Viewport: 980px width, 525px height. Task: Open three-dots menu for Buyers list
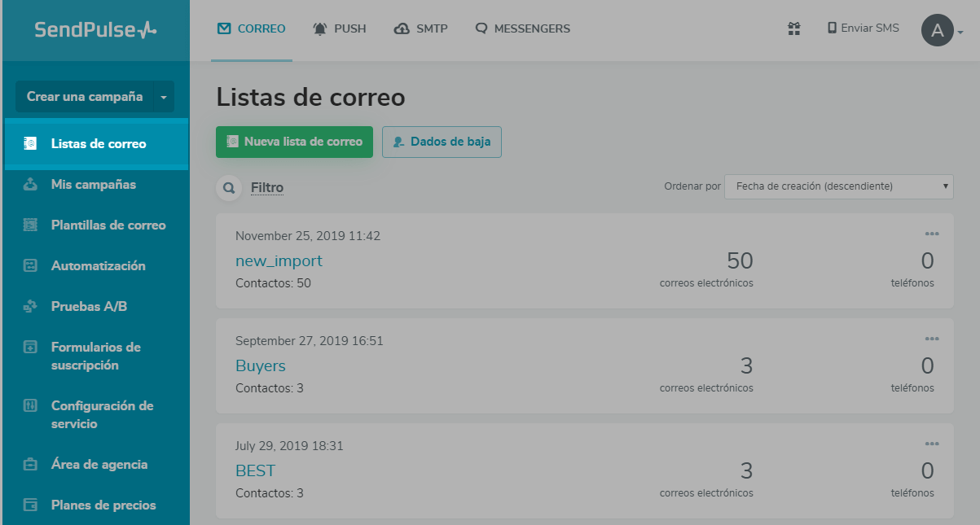932,339
